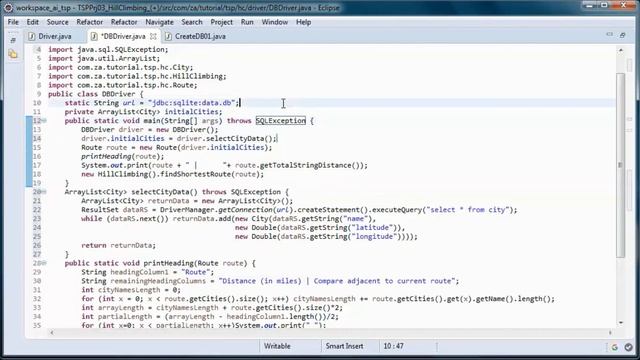
Task: Collapse the selectCityData method at line 20
Action: point(44,192)
